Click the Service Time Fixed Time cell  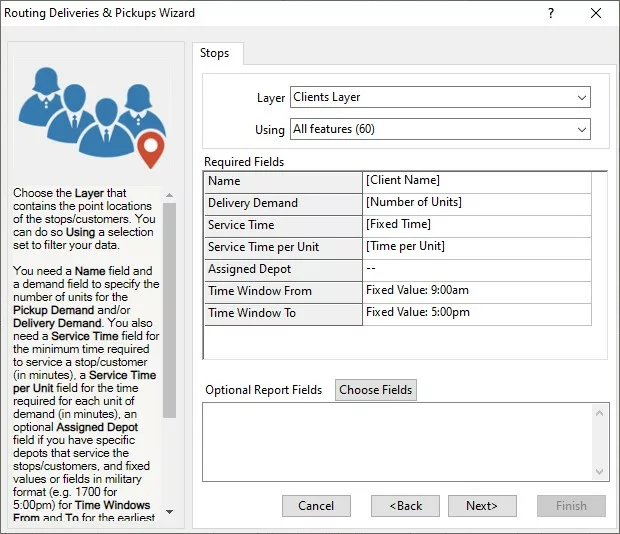(x=477, y=225)
